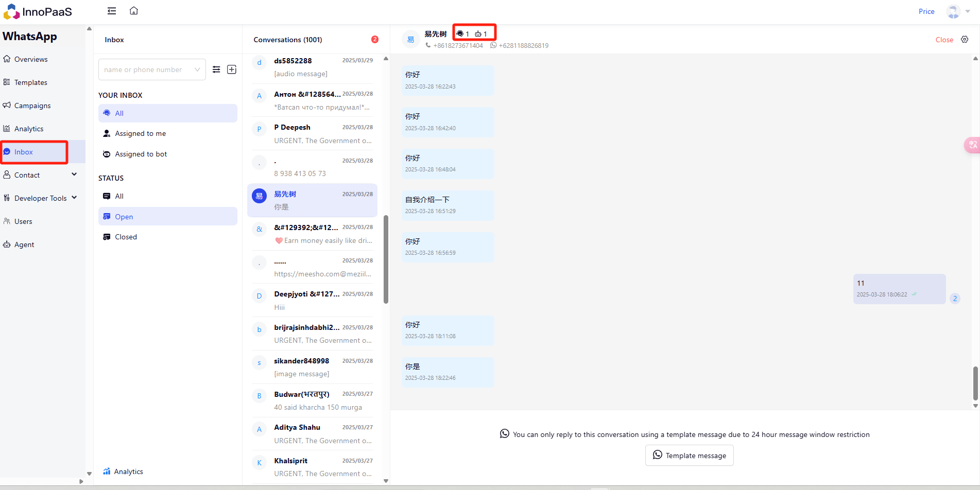Select the Assigned to bot filter
The width and height of the screenshot is (980, 490).
(141, 154)
